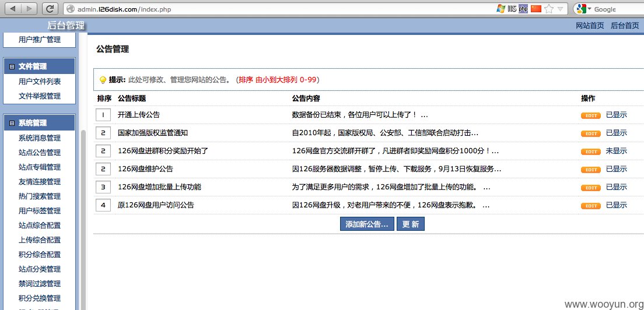The image size is (644, 310).
Task: Click the 添加新公告... button
Action: pos(367,224)
